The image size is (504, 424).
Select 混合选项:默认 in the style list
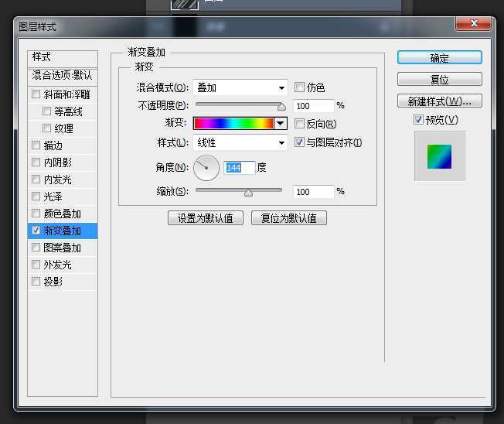tap(63, 76)
